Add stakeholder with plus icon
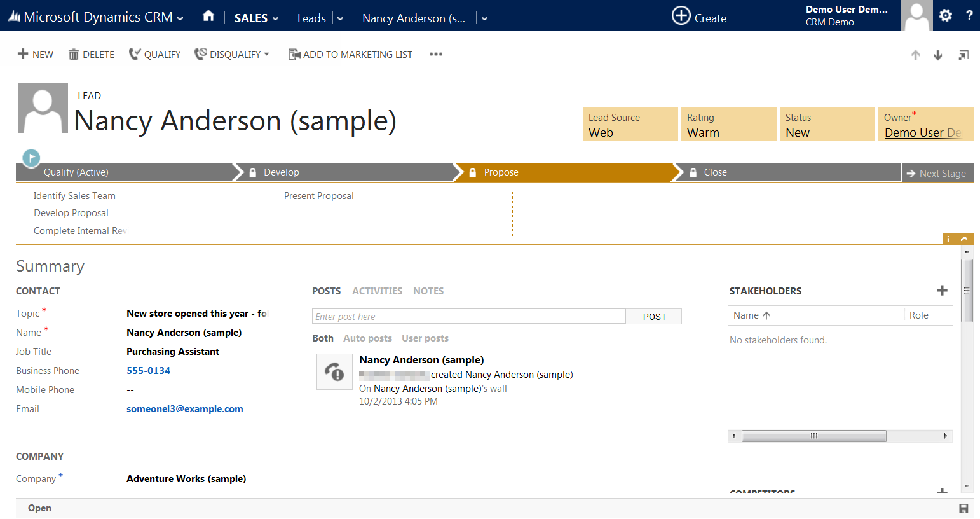This screenshot has width=980, height=519. coord(942,291)
